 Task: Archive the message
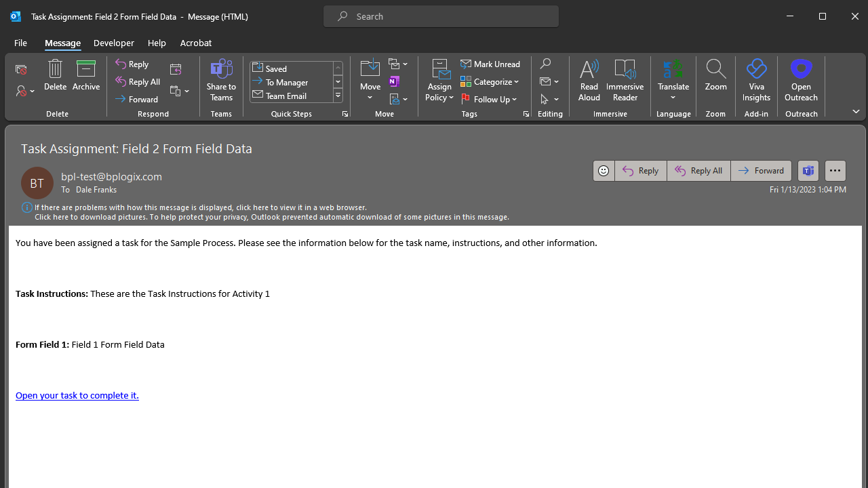click(x=86, y=75)
